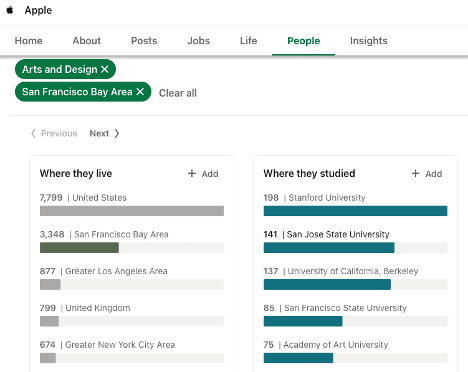Image resolution: width=468 pixels, height=372 pixels.
Task: Open the About tab
Action: [87, 41]
